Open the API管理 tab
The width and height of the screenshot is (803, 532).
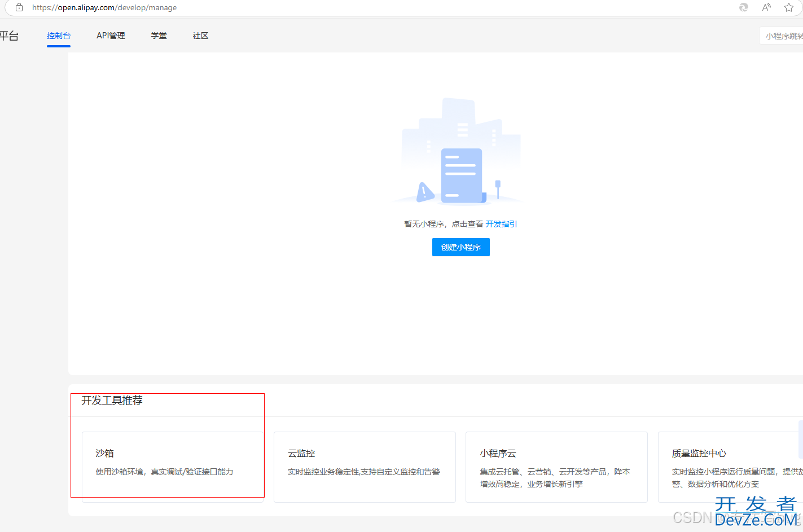tap(111, 36)
